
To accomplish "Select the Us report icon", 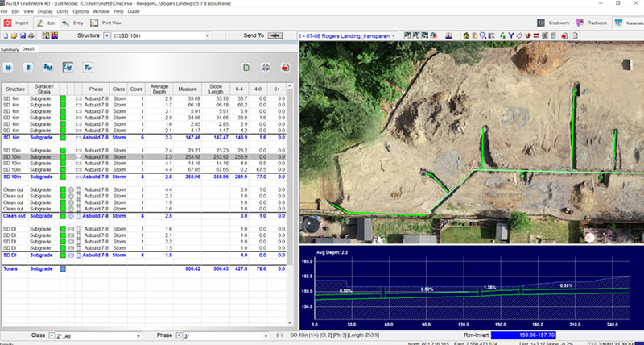I will tap(68, 68).
